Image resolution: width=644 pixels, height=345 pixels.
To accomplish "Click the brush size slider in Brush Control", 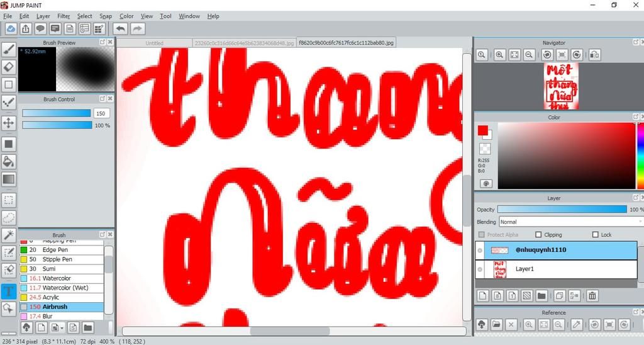I will tap(57, 113).
